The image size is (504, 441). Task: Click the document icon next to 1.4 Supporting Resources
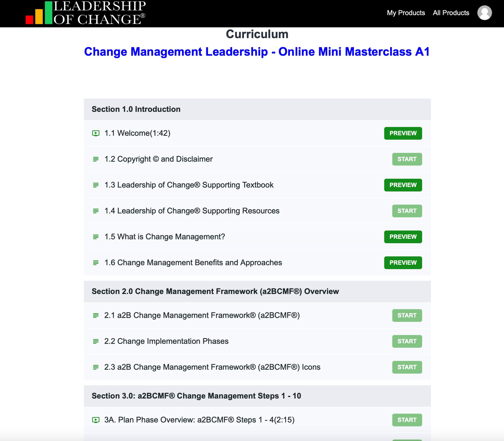click(96, 211)
